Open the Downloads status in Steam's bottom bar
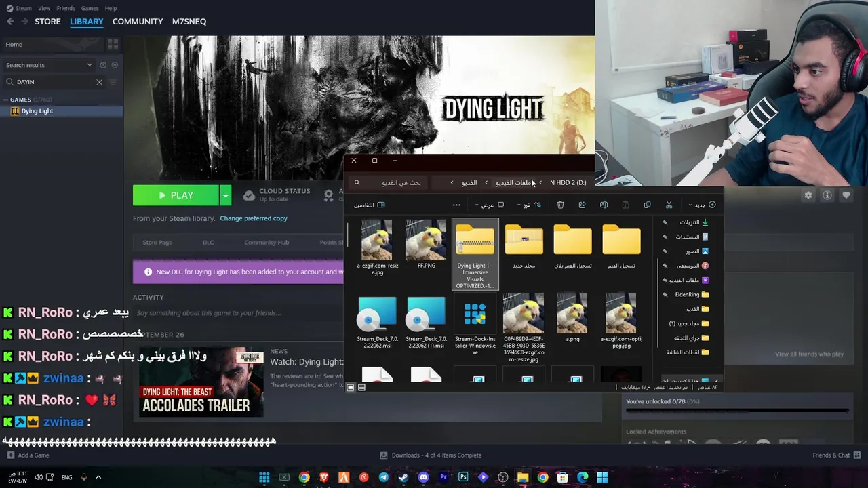 point(431,455)
